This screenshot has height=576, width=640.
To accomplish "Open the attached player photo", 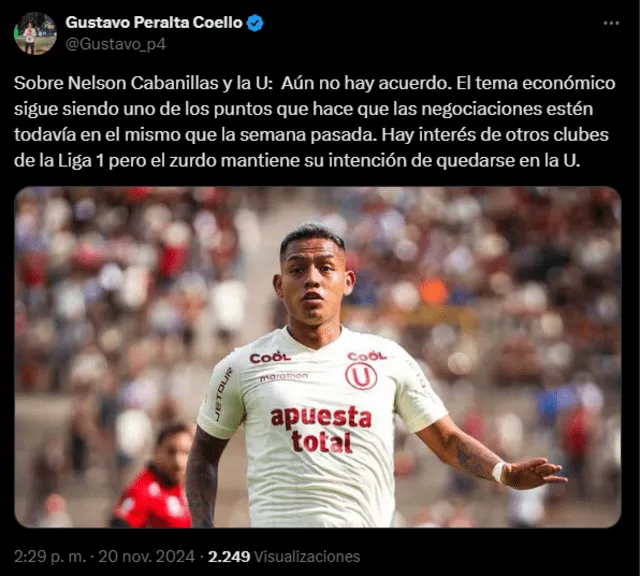I will coord(318,357).
